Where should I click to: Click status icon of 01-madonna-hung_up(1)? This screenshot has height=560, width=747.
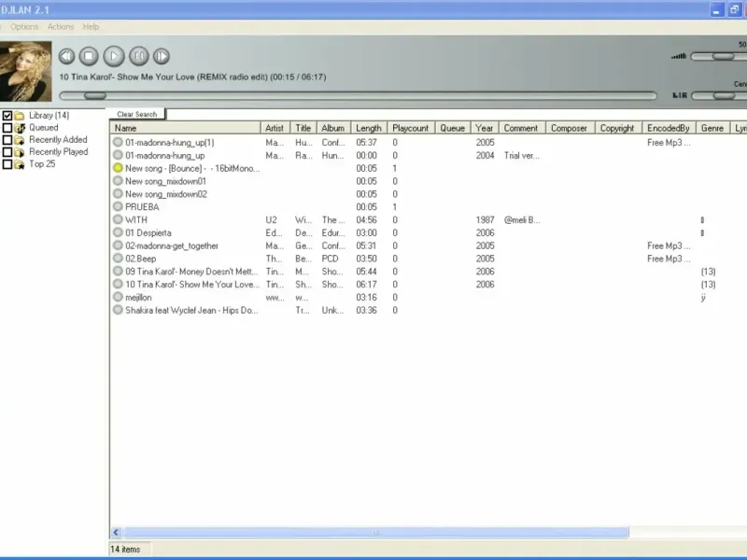point(118,142)
